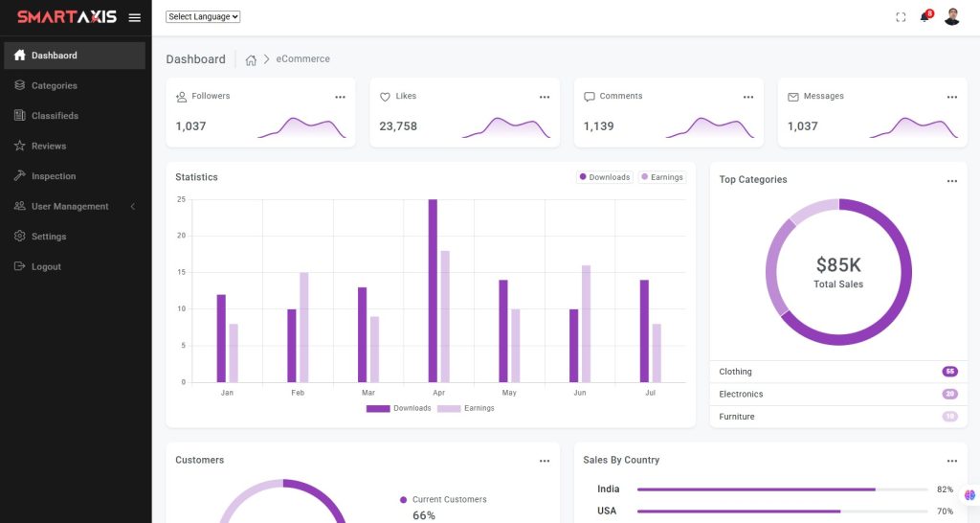This screenshot has width=980, height=523.
Task: Open the Messages card three-dot menu
Action: coord(952,97)
